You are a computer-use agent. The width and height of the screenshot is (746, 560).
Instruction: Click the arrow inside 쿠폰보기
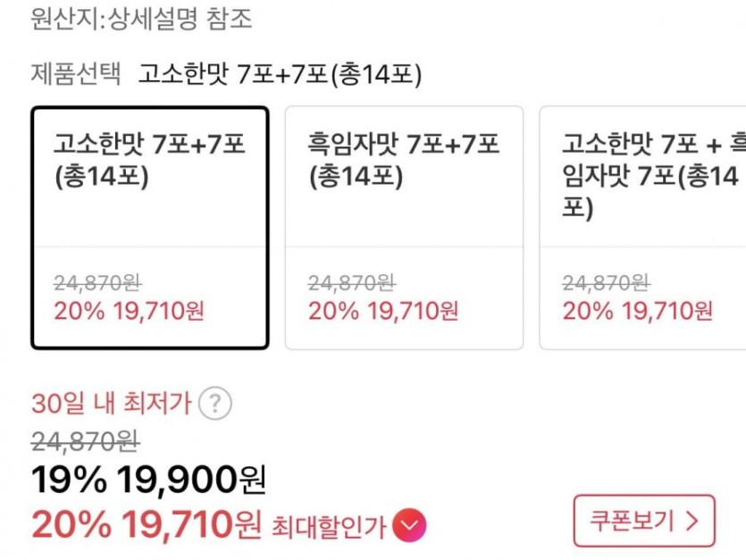(691, 520)
